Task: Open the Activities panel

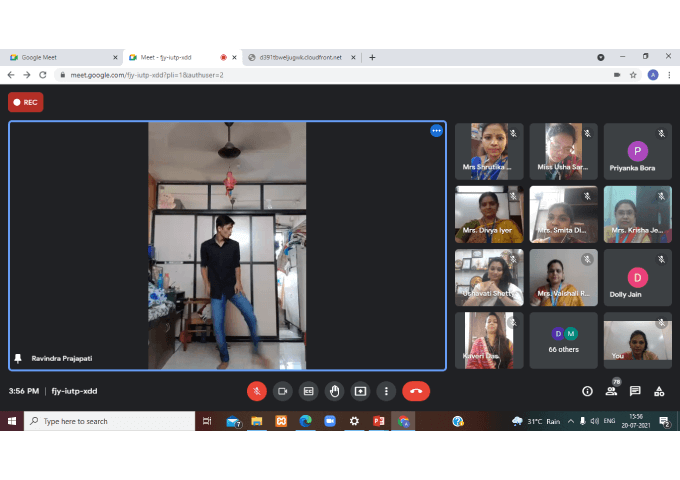Action: 659,391
